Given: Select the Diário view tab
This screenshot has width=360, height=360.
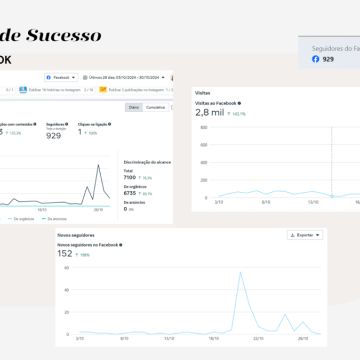Looking at the screenshot, I should (134, 107).
